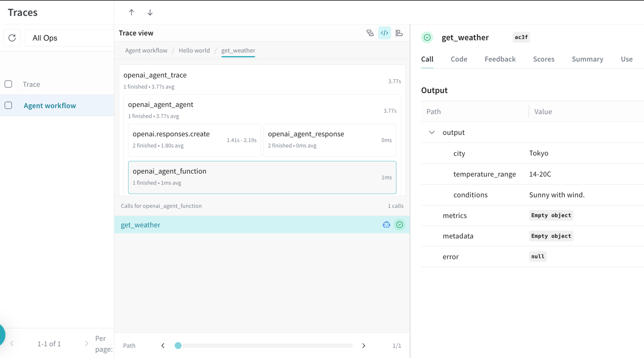The image size is (644, 358).
Task: Open the All Ops filter dropdown
Action: (69, 38)
